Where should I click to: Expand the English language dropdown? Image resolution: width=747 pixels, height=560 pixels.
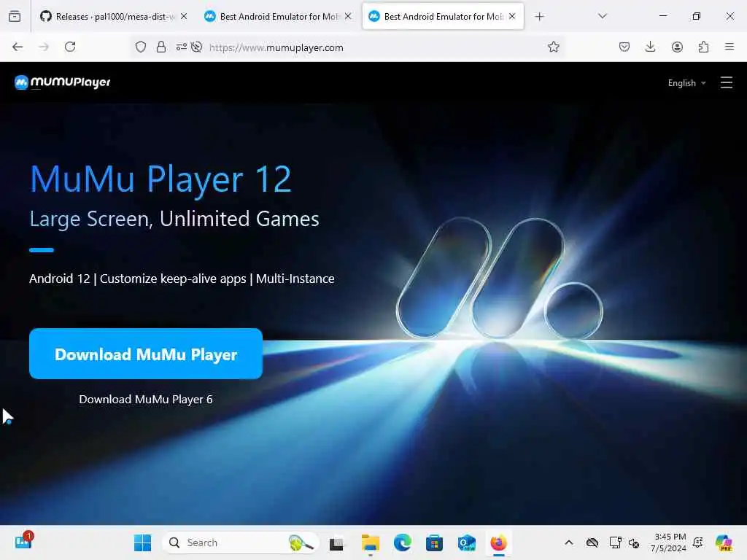click(686, 83)
